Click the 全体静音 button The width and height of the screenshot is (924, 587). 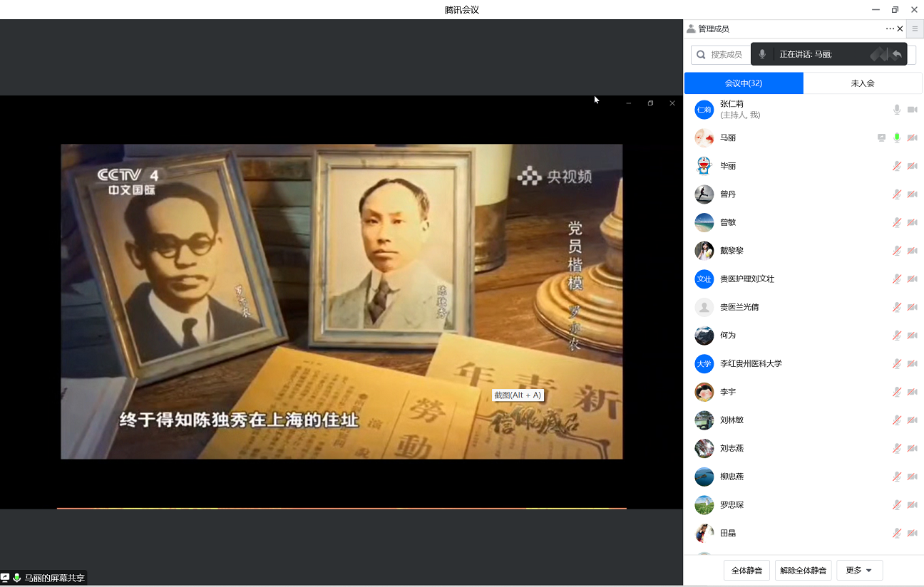(x=746, y=571)
